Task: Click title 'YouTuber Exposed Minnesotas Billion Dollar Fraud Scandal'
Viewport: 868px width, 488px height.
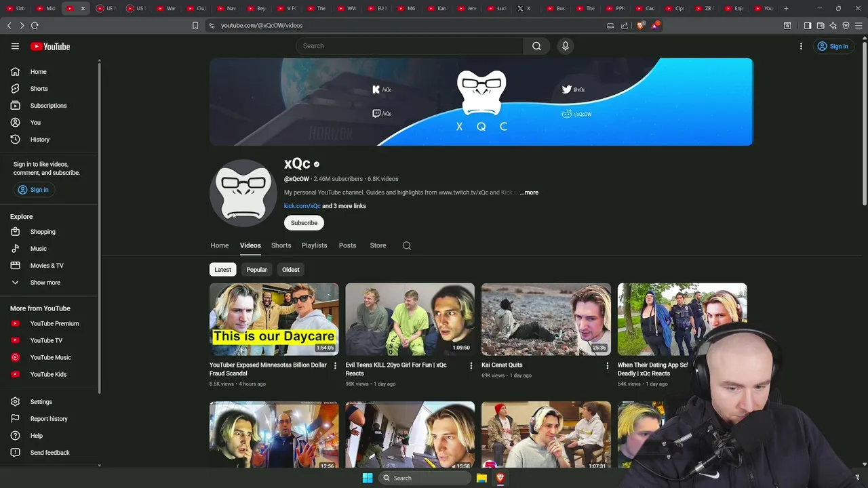Action: click(x=268, y=369)
